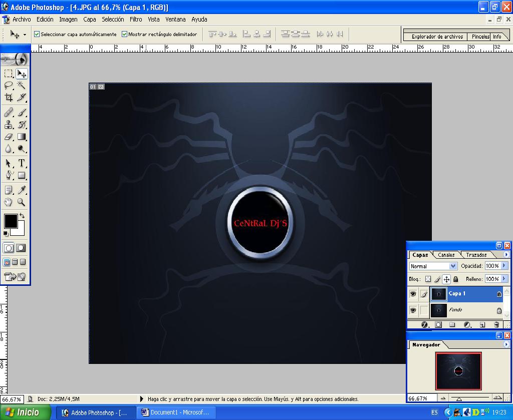This screenshot has width=513, height=420.
Task: Uncheck Mostrar rectángulo delimitador
Action: [124, 35]
